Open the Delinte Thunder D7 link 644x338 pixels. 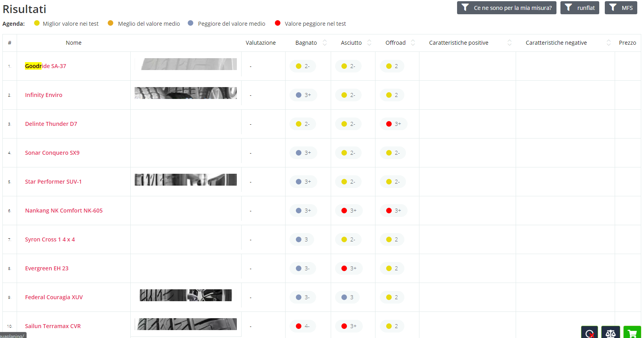[x=51, y=124]
